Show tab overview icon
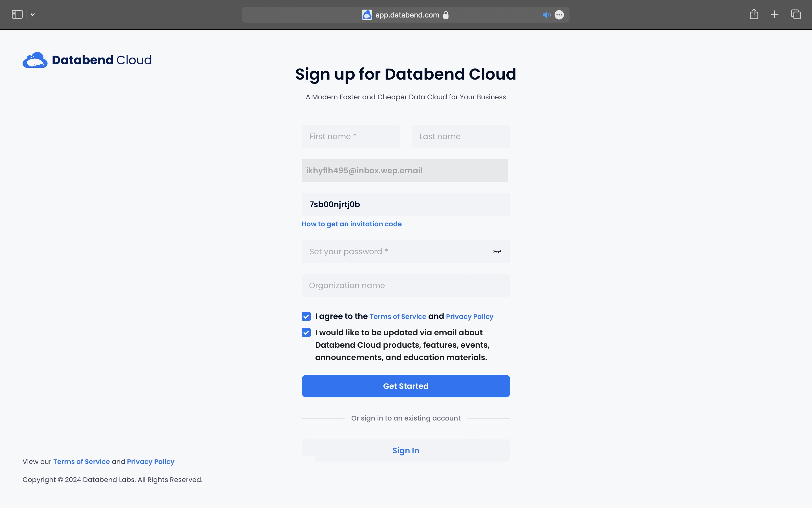 coord(796,14)
